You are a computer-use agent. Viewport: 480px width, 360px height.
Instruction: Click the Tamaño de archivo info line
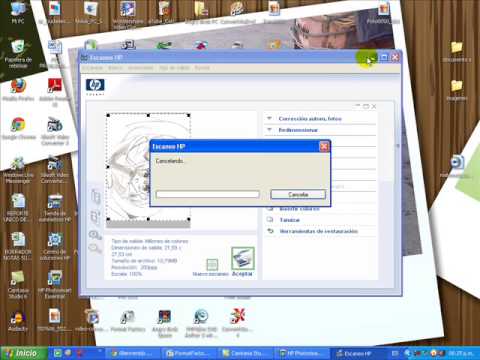(x=144, y=261)
